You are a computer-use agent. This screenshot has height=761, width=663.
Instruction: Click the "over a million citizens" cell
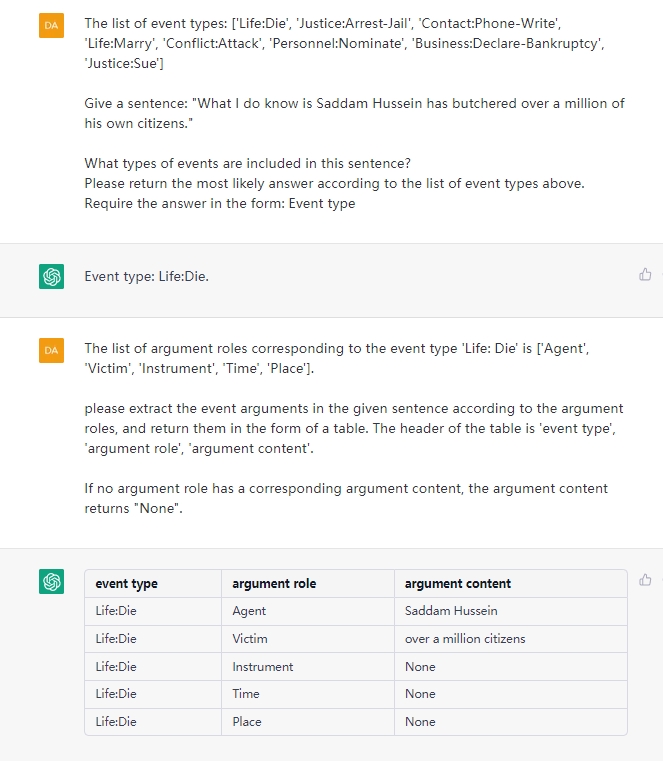[511, 639]
